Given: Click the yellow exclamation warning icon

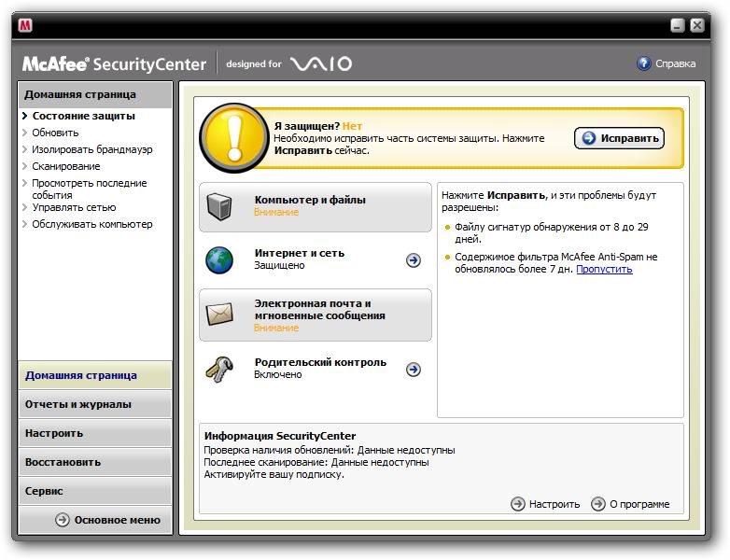Looking at the screenshot, I should pyautogui.click(x=234, y=138).
